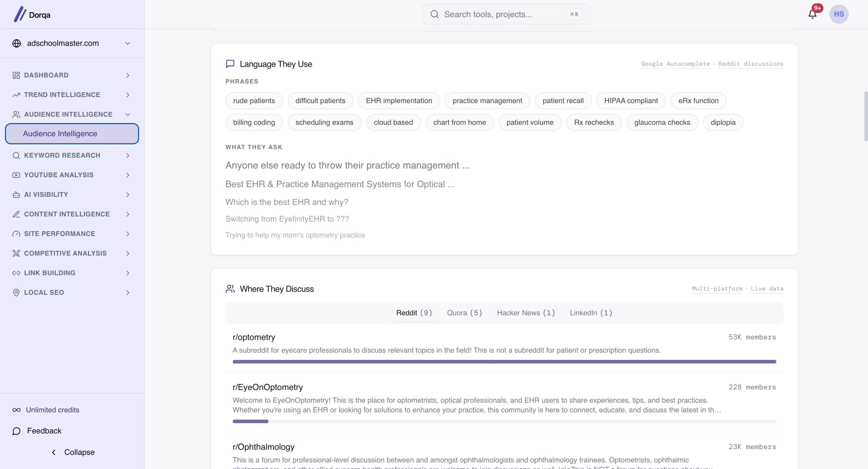868x469 pixels.
Task: Collapse the sidebar with Collapse button
Action: coord(72,452)
